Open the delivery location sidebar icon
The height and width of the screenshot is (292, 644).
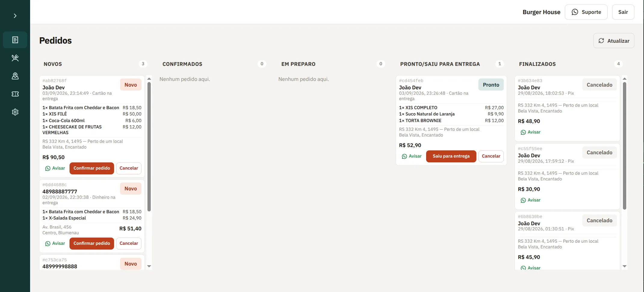tap(15, 76)
